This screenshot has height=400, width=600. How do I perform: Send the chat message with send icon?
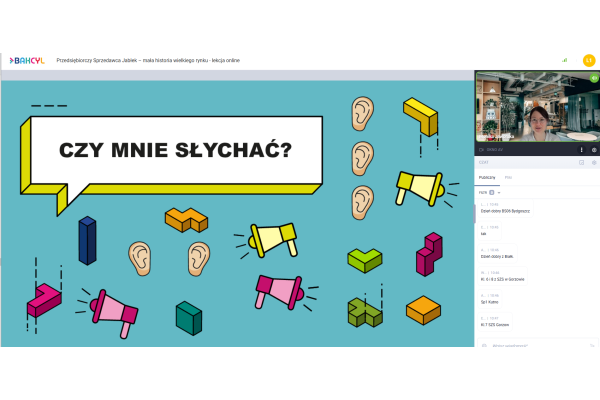tap(592, 345)
